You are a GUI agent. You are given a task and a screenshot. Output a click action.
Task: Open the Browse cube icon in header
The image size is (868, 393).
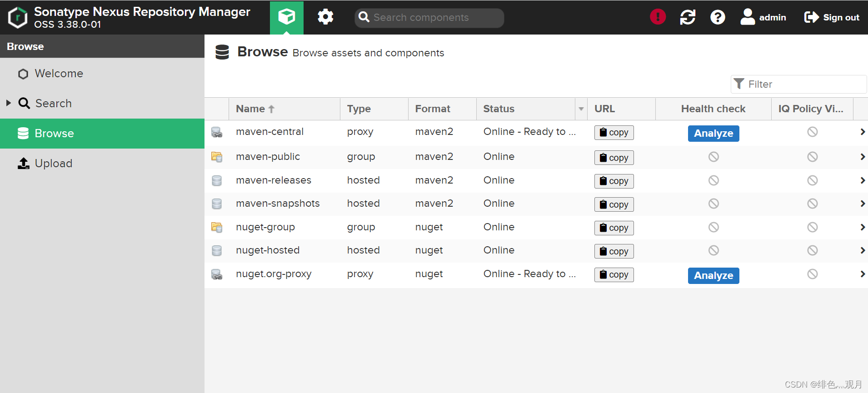(x=287, y=17)
